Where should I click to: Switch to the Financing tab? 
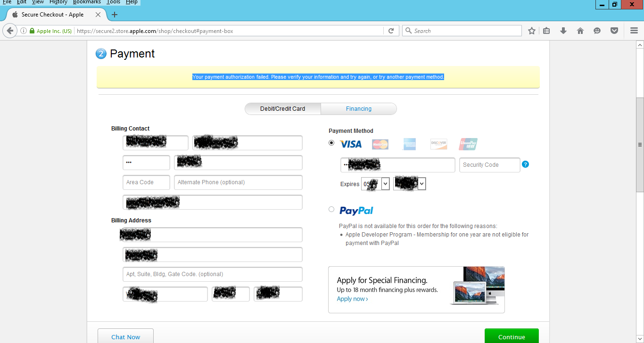point(359,109)
